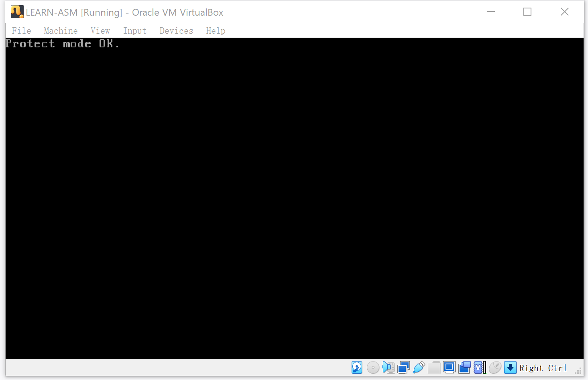
Task: Click the network adapters status icon
Action: coord(403,368)
